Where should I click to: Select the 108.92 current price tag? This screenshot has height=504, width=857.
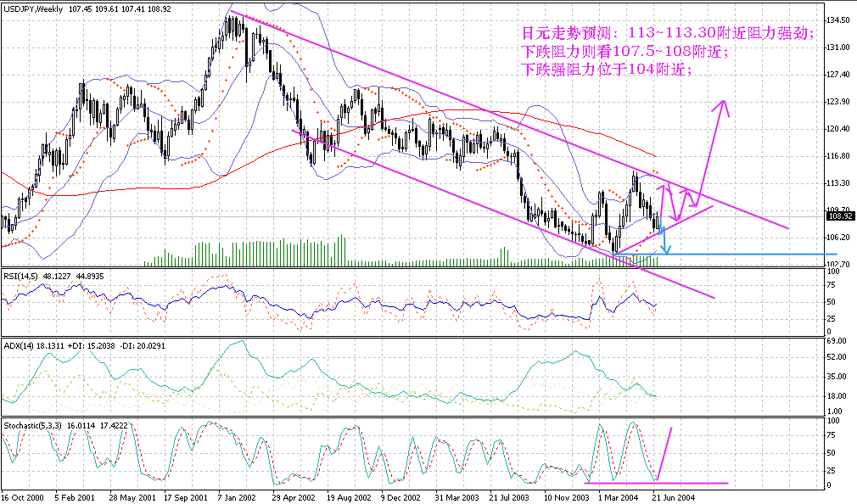pyautogui.click(x=839, y=216)
